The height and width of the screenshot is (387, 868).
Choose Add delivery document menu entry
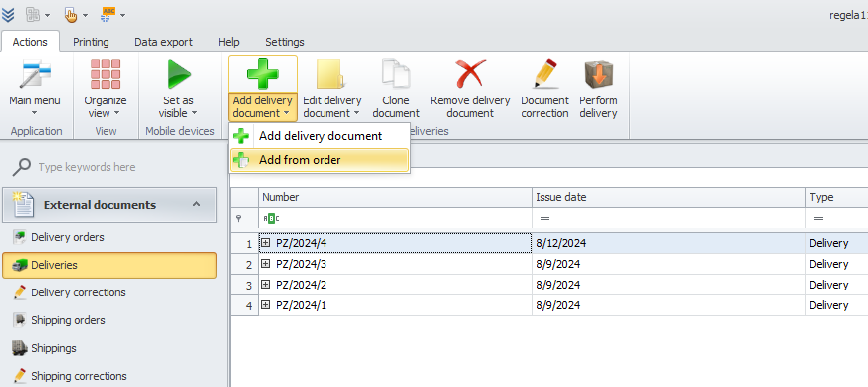(x=320, y=136)
